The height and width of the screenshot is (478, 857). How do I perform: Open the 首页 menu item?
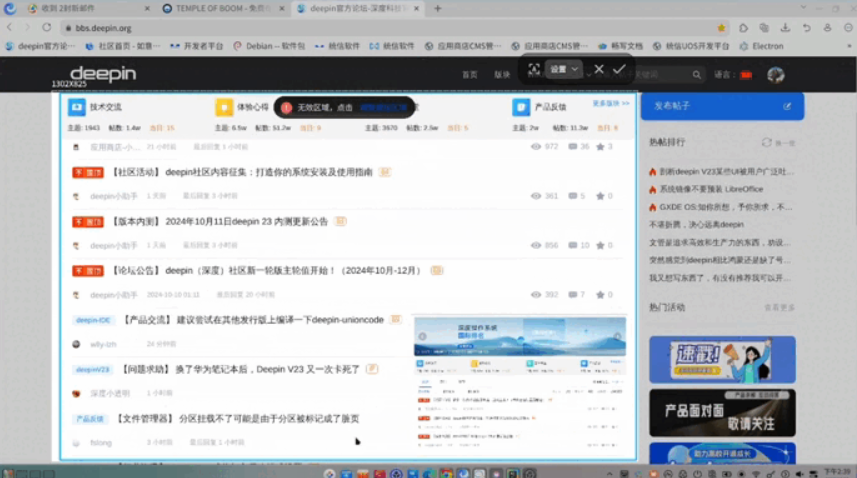(x=469, y=75)
